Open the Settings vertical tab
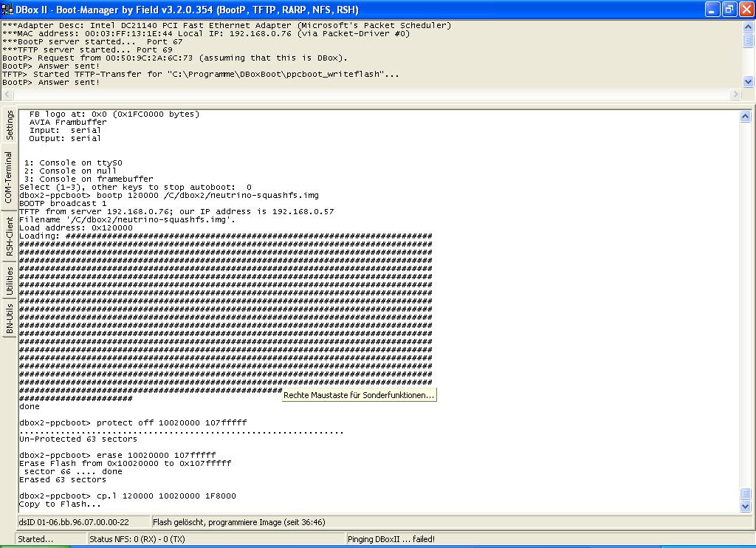Image resolution: width=756 pixels, height=548 pixels. [x=9, y=126]
